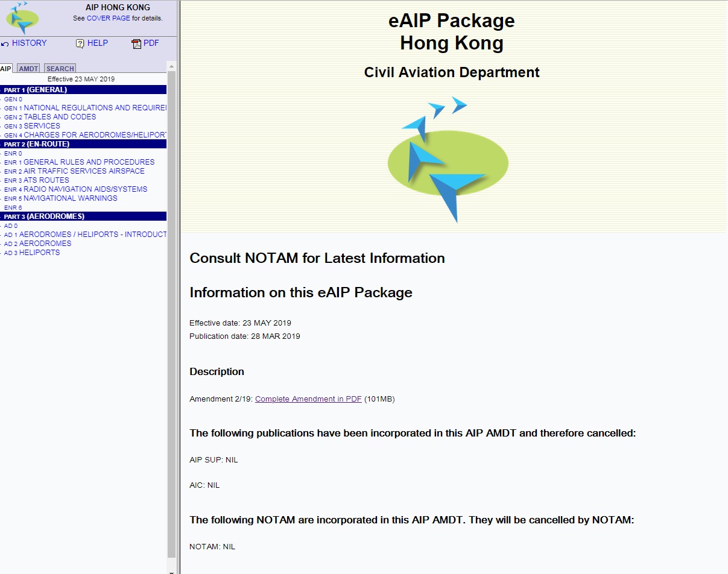Open the SEARCH tab

[59, 68]
